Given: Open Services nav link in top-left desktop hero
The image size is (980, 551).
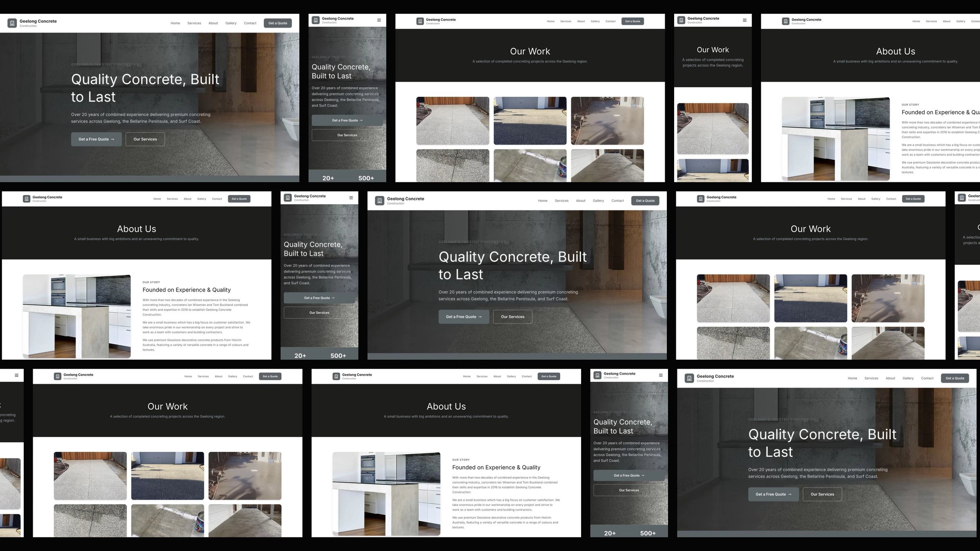Looking at the screenshot, I should click(x=194, y=23).
